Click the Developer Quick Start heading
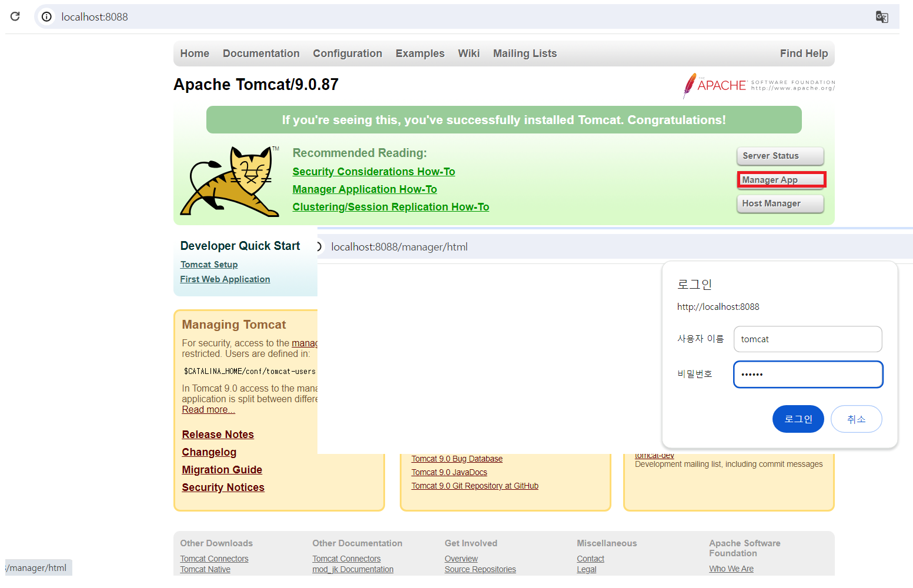Screen dimensions: 913x588 click(x=240, y=246)
